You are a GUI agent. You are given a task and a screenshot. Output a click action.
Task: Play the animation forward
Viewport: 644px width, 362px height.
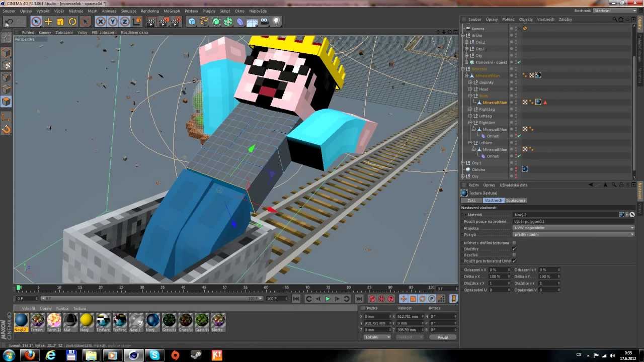[328, 299]
